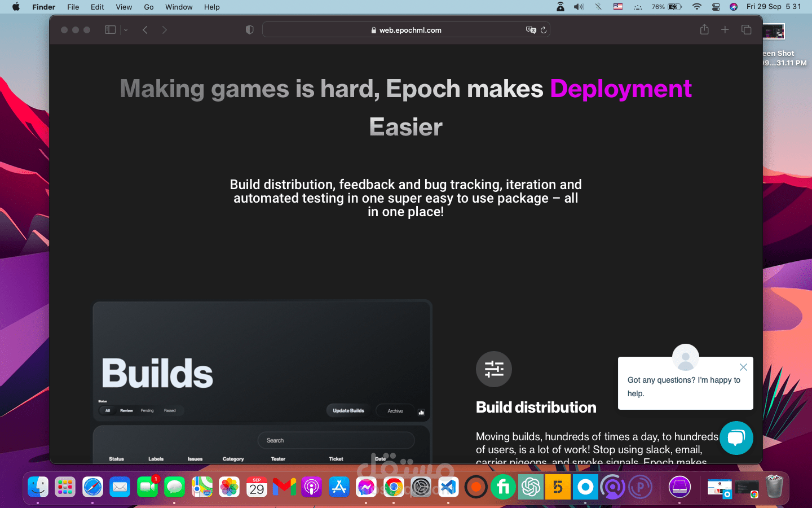Image resolution: width=812 pixels, height=508 pixels.
Task: Open Finder from the Dock
Action: tap(38, 487)
